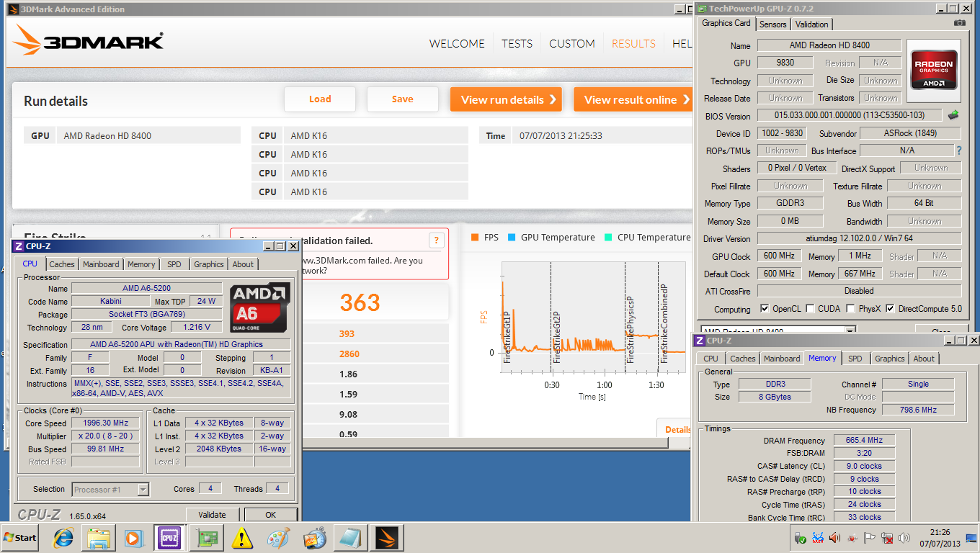Open the SPD tab in the Memory CPU-Z window
The image size is (980, 553).
point(855,359)
